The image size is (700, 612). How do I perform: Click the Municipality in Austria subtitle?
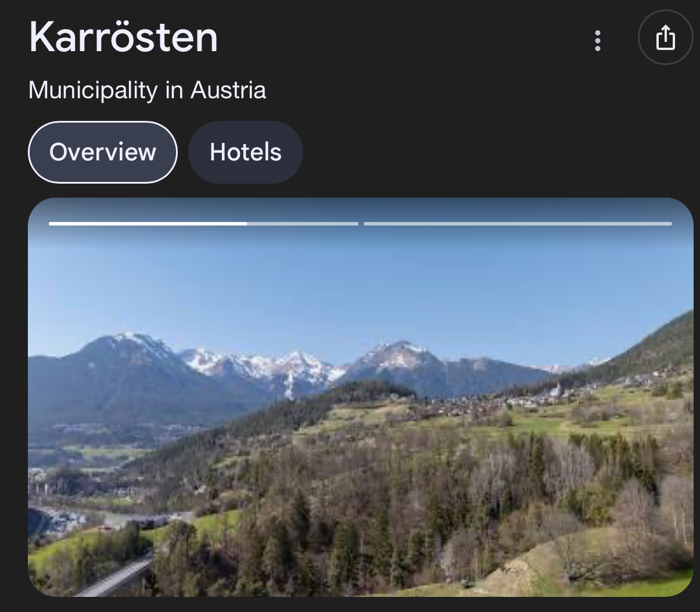tap(147, 90)
